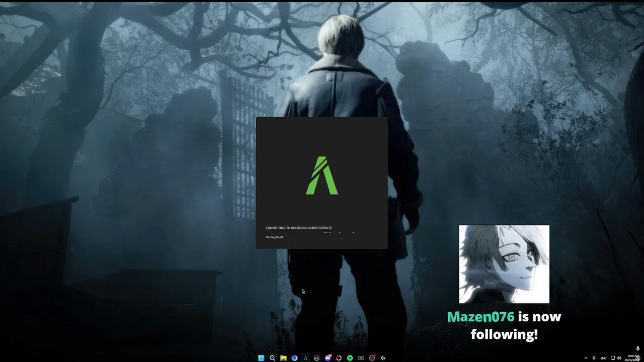The width and height of the screenshot is (644, 362).
Task: Click the download-arrow icon in the system tray
Action: pos(594,358)
